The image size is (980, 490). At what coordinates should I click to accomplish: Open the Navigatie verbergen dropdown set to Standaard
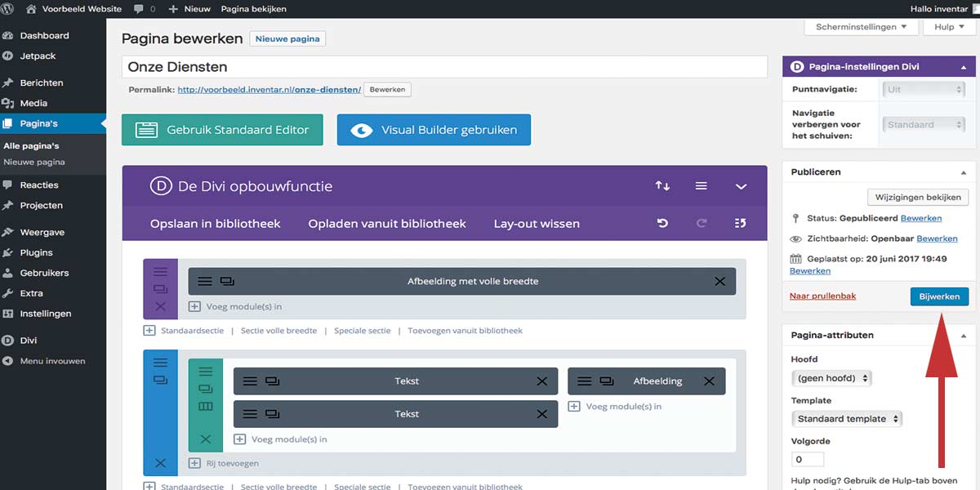tap(925, 125)
